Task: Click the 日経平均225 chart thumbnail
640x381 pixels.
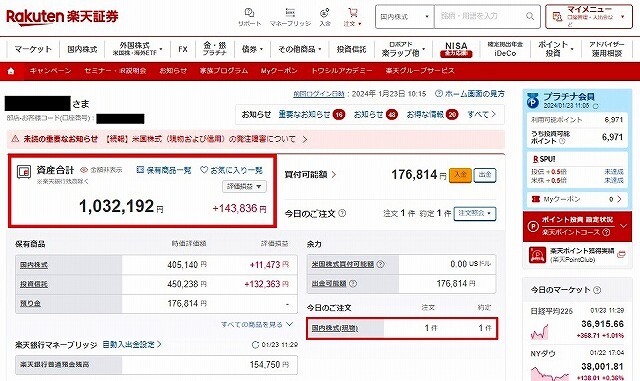Action: pos(540,332)
